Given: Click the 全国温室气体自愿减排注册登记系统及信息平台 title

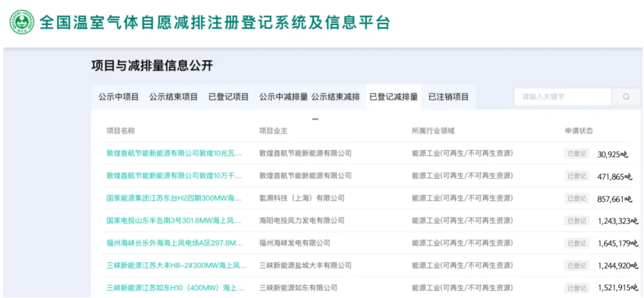Looking at the screenshot, I should point(215,23).
